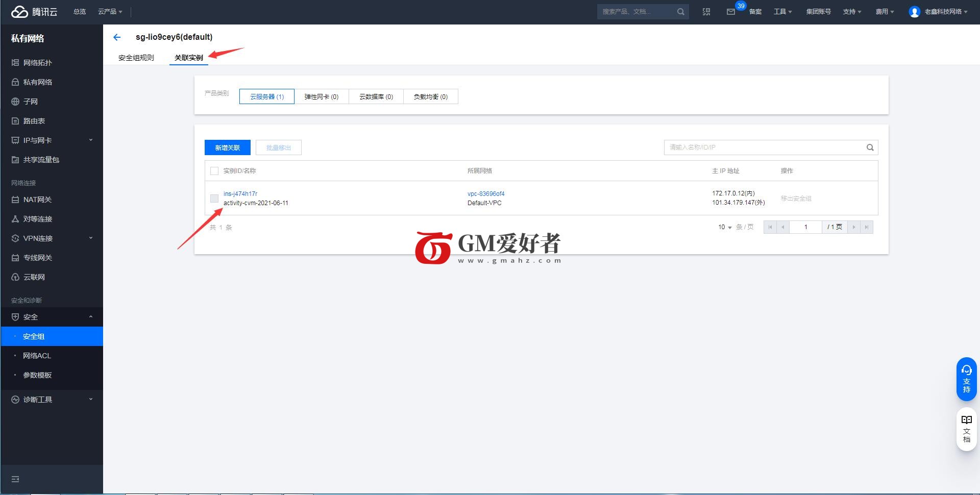
Task: Expand the VPN连接 sidebar menu
Action: tap(51, 238)
